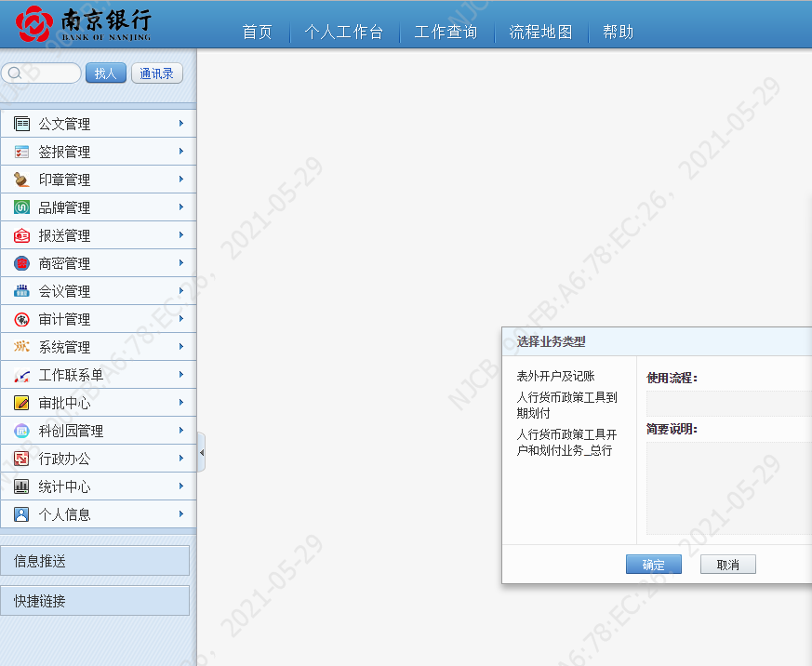Click the 行政办公 icon
The width and height of the screenshot is (812, 666).
pyautogui.click(x=21, y=459)
